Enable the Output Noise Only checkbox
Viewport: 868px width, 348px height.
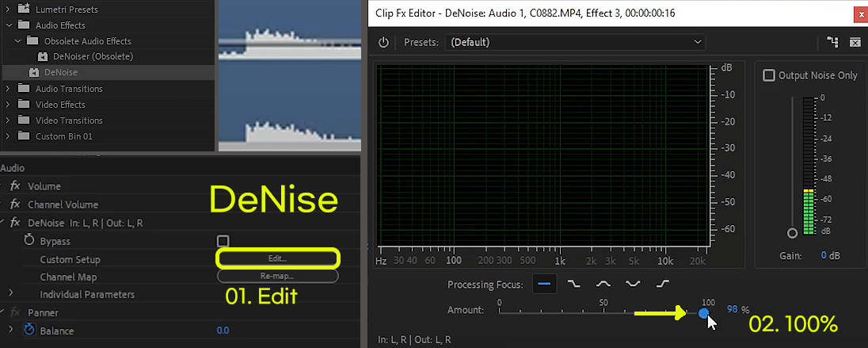click(769, 75)
